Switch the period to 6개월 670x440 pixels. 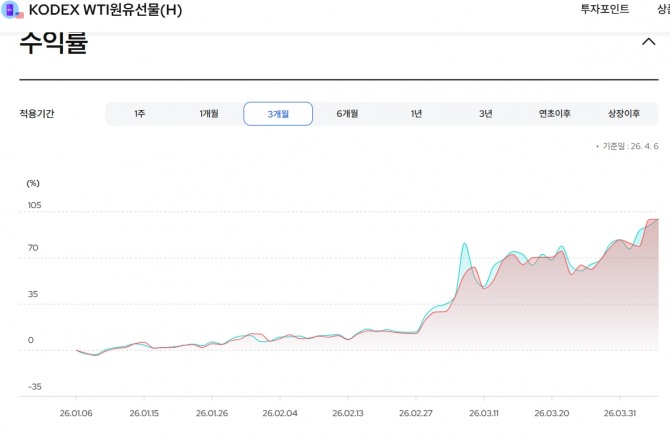pyautogui.click(x=347, y=114)
